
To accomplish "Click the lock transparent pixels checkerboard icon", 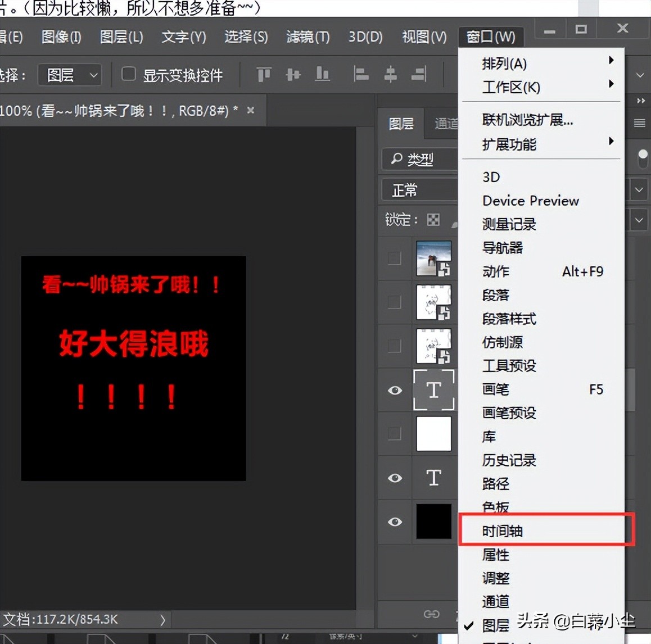I will tap(432, 220).
